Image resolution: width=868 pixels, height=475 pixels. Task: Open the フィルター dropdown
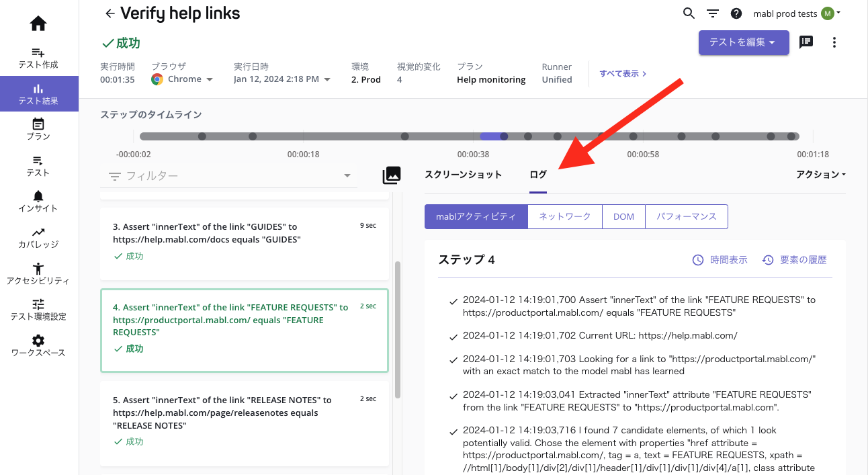coord(228,176)
